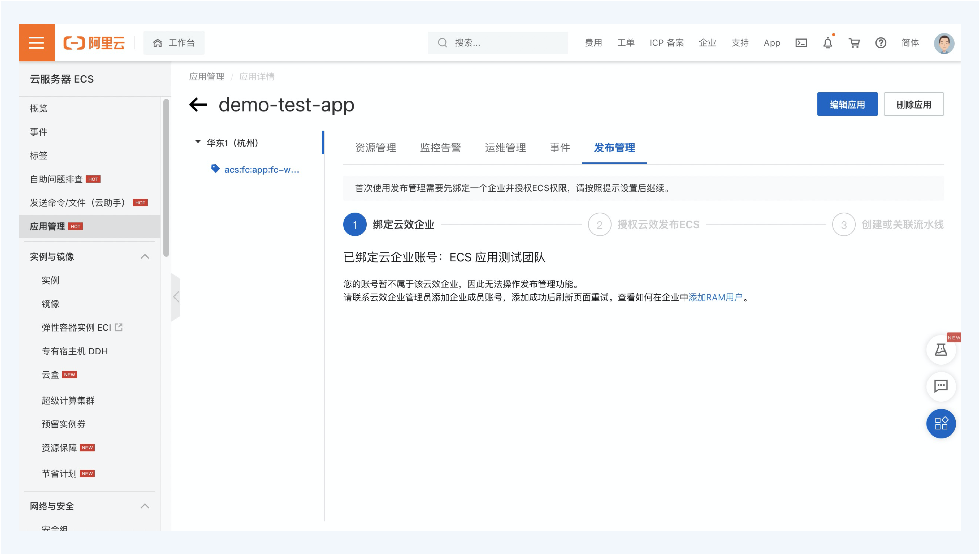Click step 2 授权云效发布ECS
Viewport: 980px width, 555px height.
(x=644, y=224)
